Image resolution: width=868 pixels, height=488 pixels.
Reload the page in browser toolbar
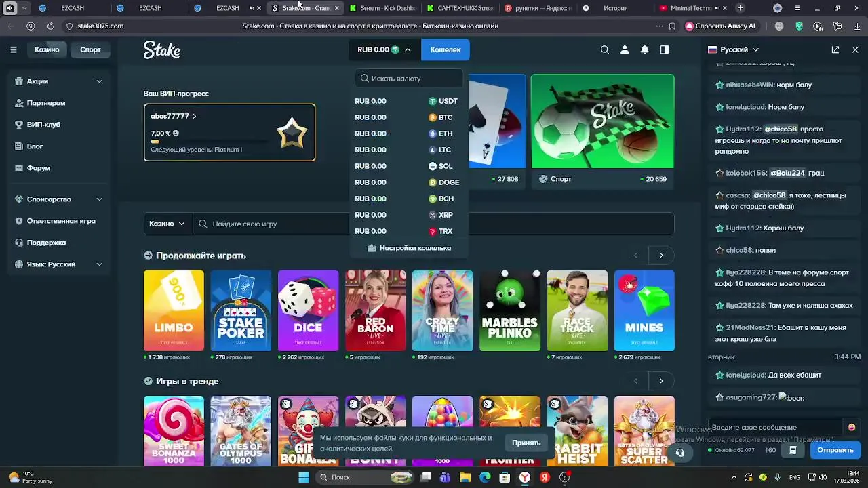pyautogui.click(x=50, y=26)
